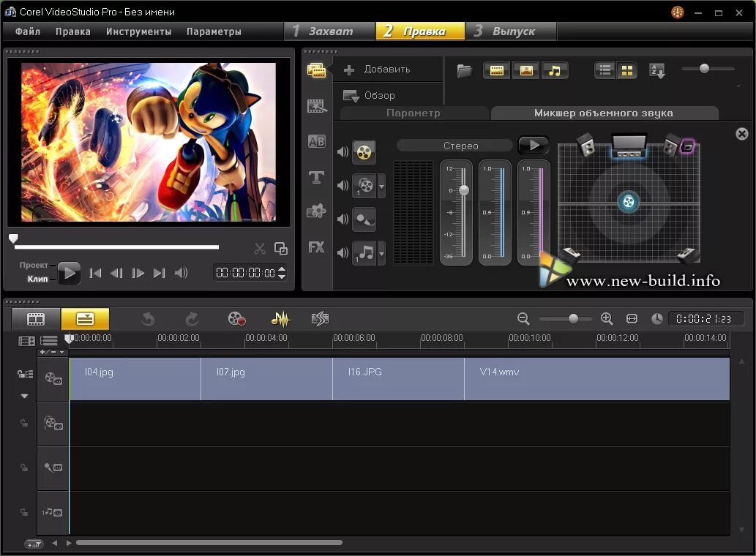Adjust the library thumbnail size slider
The width and height of the screenshot is (756, 556).
coord(704,69)
